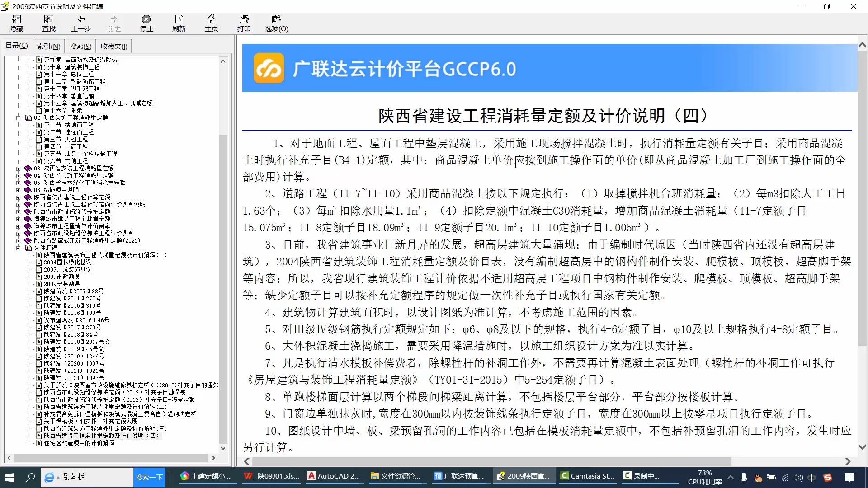Screen dimensions: 868x488
Task: Click the tree panel vertical scrollbar
Action: click(x=223, y=289)
